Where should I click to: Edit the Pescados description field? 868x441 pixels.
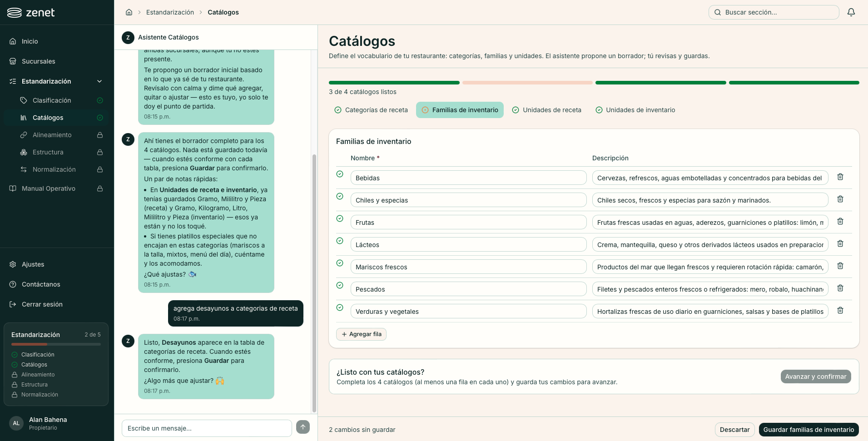(710, 289)
